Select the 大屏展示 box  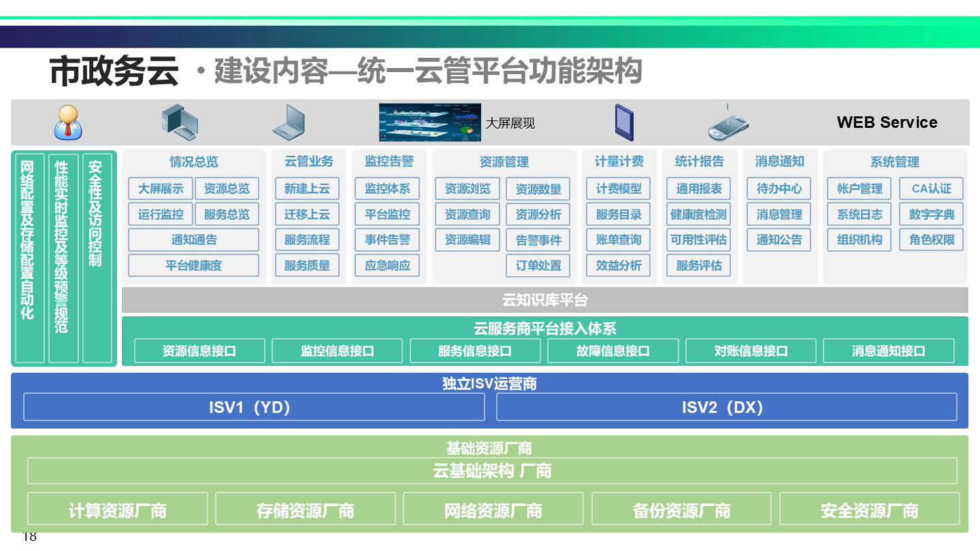pyautogui.click(x=161, y=188)
